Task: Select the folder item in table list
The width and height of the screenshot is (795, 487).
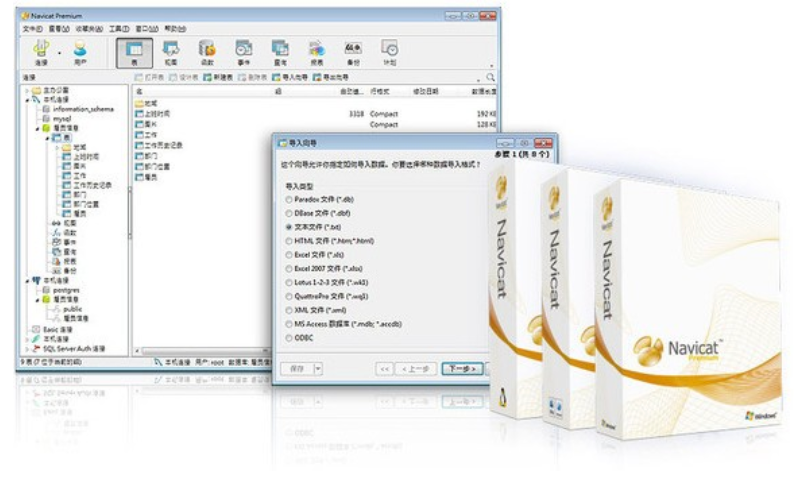Action: pos(147,103)
